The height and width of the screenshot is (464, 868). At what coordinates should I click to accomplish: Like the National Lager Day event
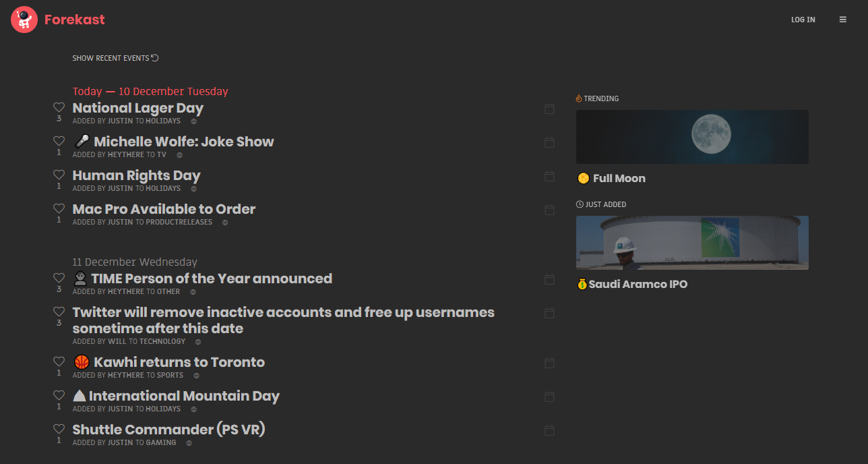[59, 107]
